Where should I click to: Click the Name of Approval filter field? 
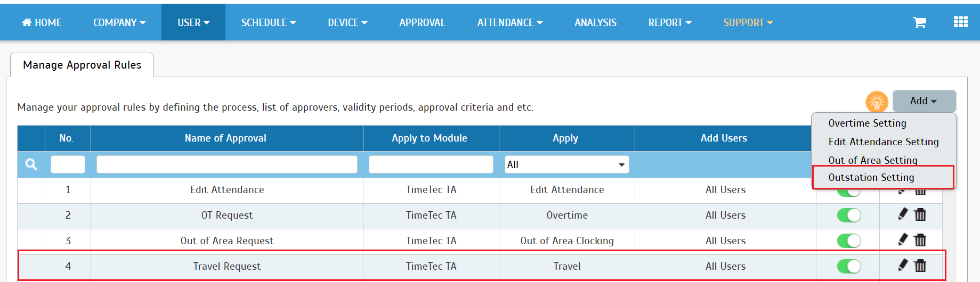(227, 164)
